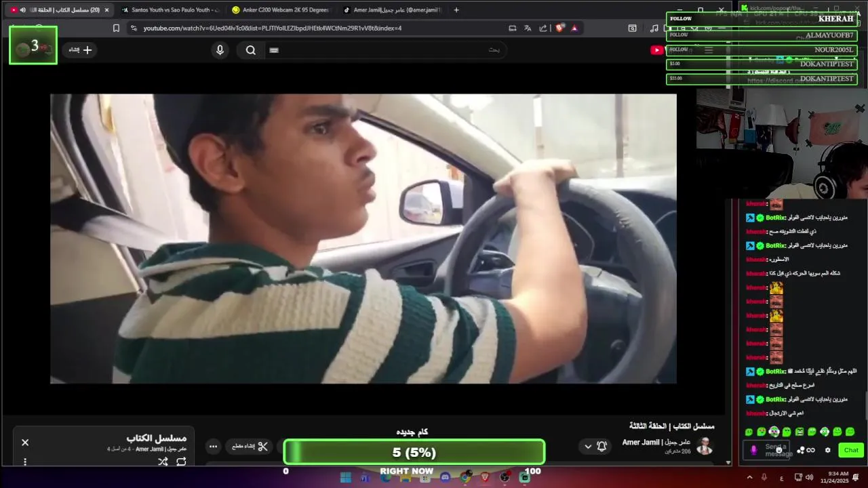Click the Kick chat infinity icon
This screenshot has height=488, width=868.
coord(810,450)
